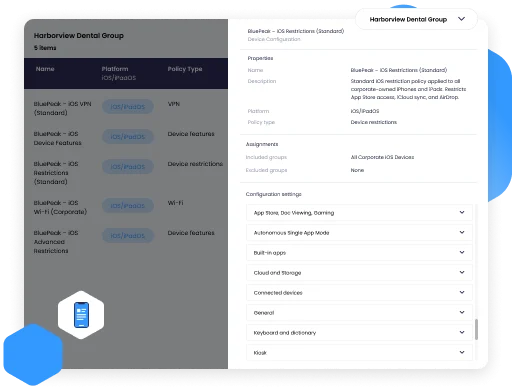Sort by the Platform column header
The width and height of the screenshot is (512, 387).
(115, 69)
